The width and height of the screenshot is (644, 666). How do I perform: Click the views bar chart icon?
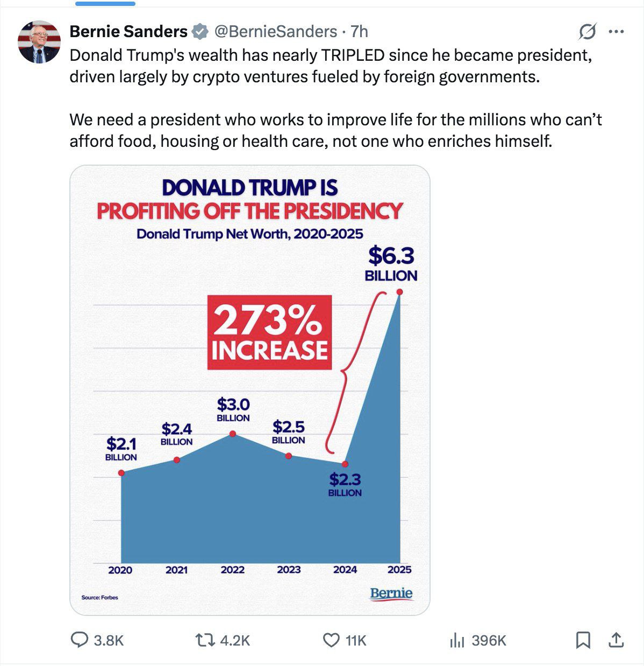pyautogui.click(x=456, y=640)
